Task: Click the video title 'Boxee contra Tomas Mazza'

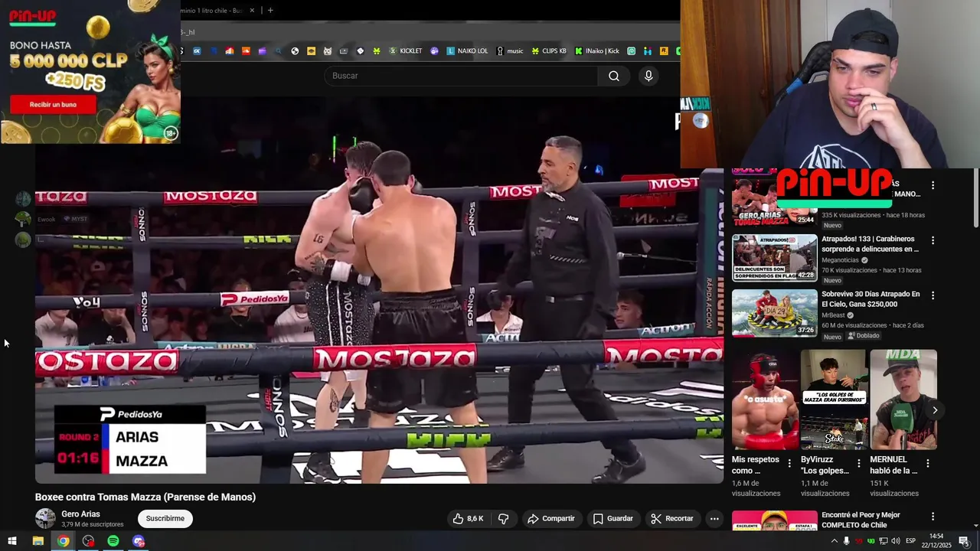Action: pos(145,497)
